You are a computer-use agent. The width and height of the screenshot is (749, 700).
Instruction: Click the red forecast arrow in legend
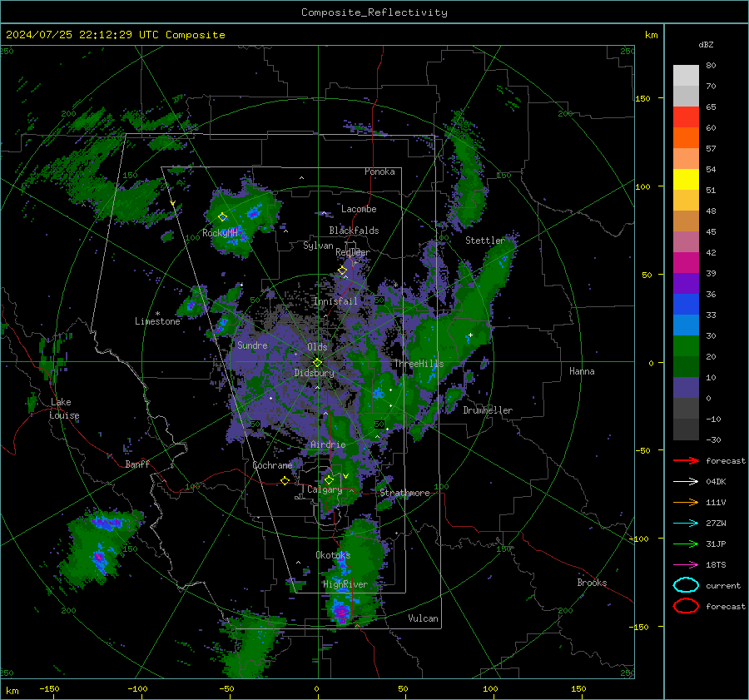pos(686,460)
